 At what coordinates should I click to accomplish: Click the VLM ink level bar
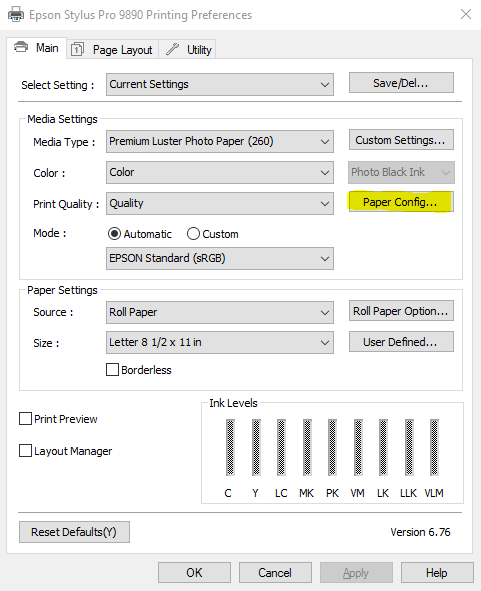434,447
